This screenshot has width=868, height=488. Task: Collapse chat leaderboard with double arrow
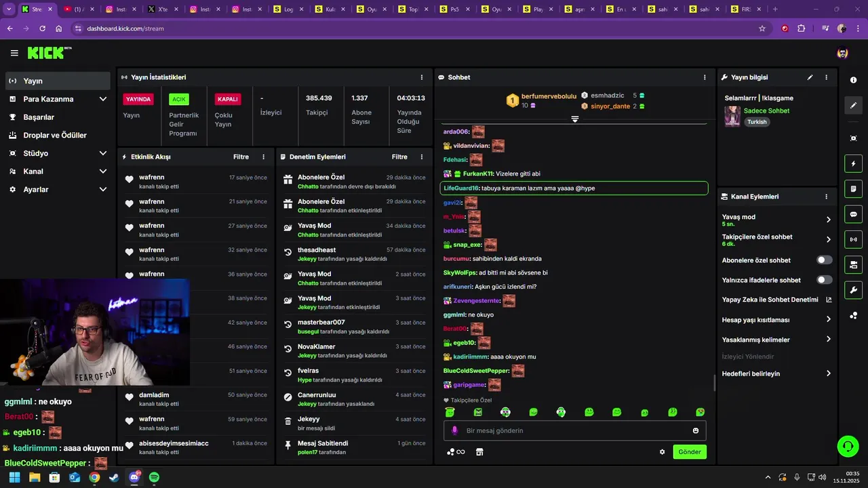pyautogui.click(x=575, y=119)
